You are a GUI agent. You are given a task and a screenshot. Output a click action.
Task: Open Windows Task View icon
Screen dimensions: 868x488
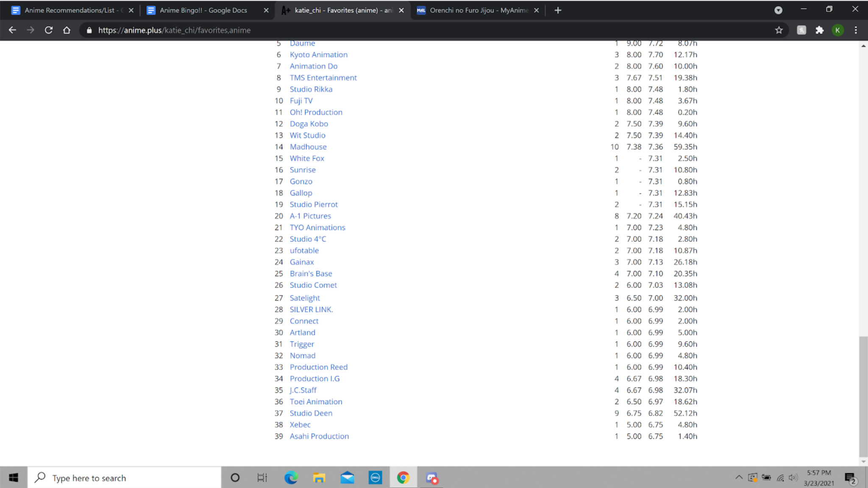tap(262, 478)
